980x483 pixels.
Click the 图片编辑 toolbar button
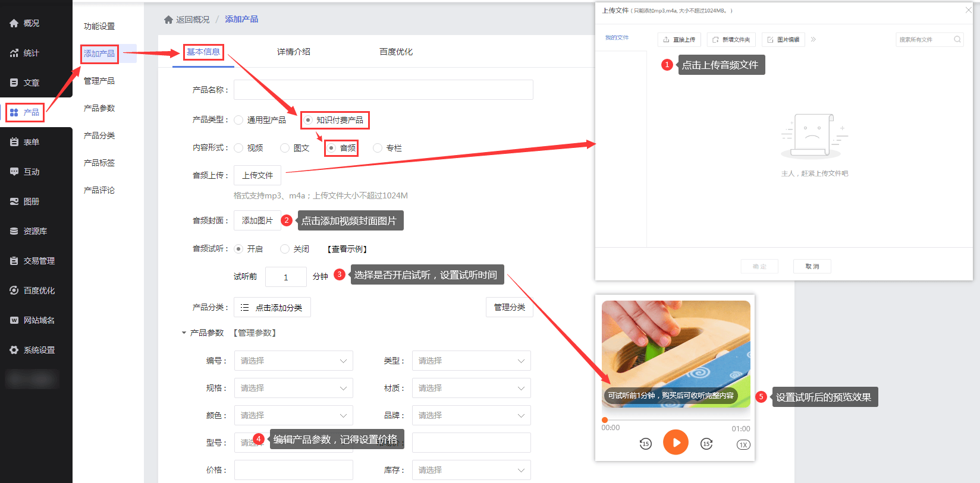pyautogui.click(x=783, y=40)
